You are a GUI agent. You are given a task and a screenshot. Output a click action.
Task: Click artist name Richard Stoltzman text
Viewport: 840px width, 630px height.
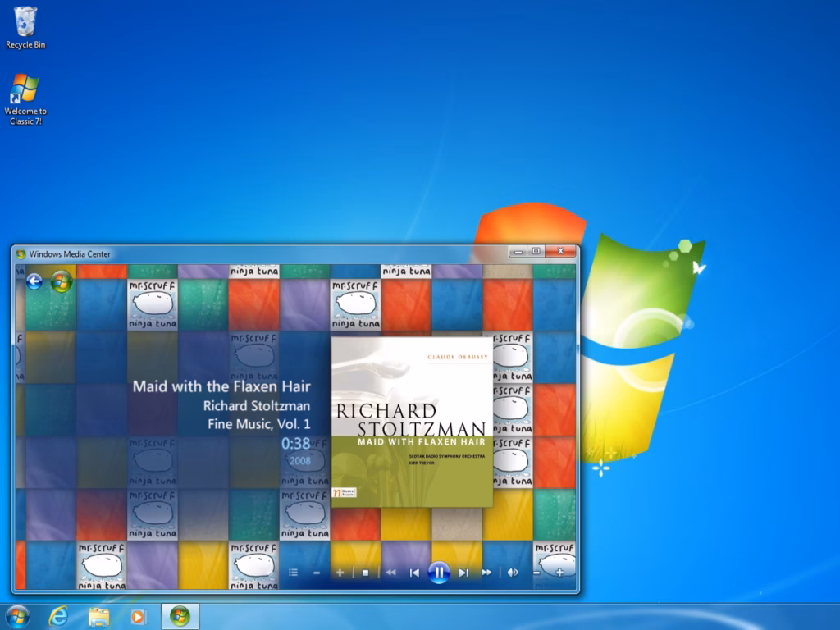point(257,405)
